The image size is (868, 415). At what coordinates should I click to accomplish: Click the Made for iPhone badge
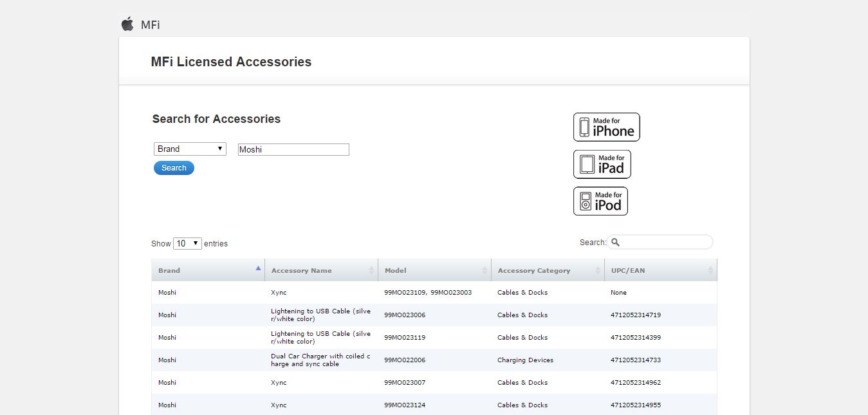click(607, 127)
